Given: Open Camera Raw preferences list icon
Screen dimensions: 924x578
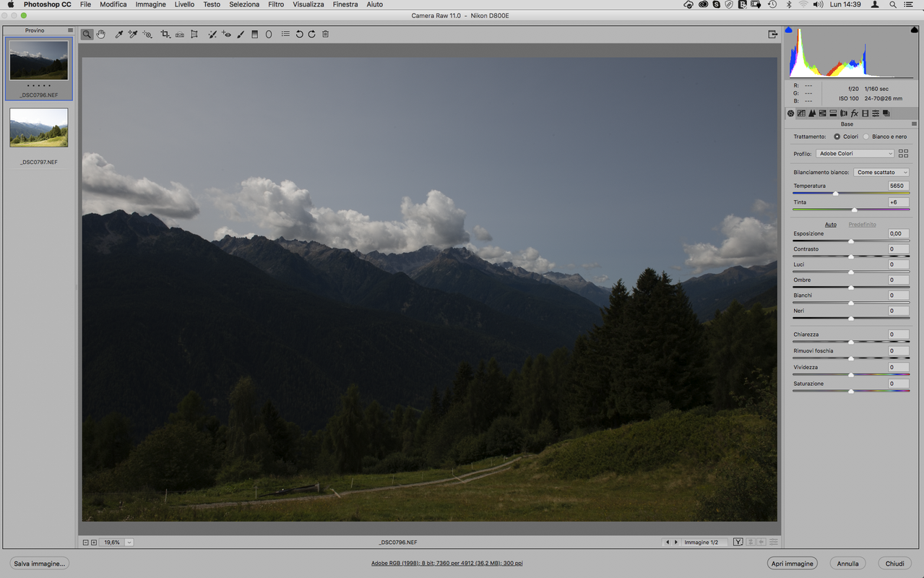Looking at the screenshot, I should click(x=285, y=34).
